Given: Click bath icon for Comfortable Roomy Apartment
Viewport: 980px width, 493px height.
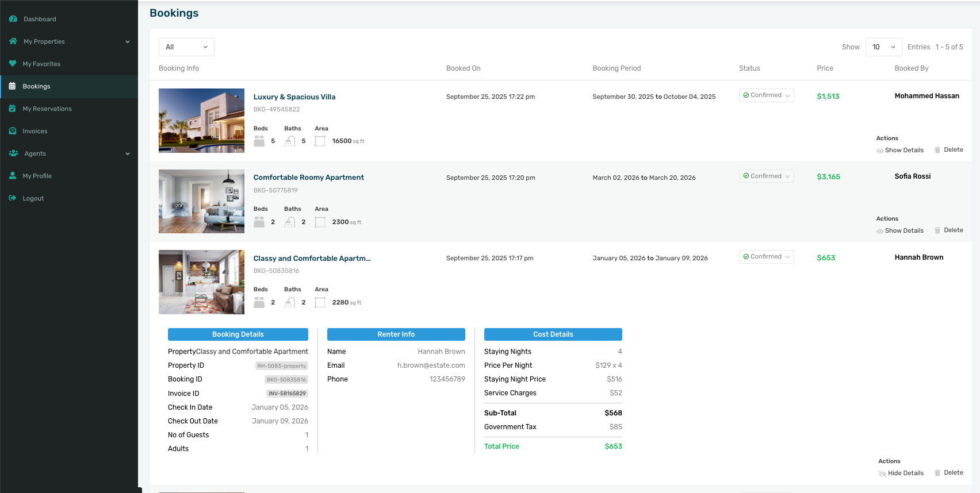Looking at the screenshot, I should click(290, 222).
